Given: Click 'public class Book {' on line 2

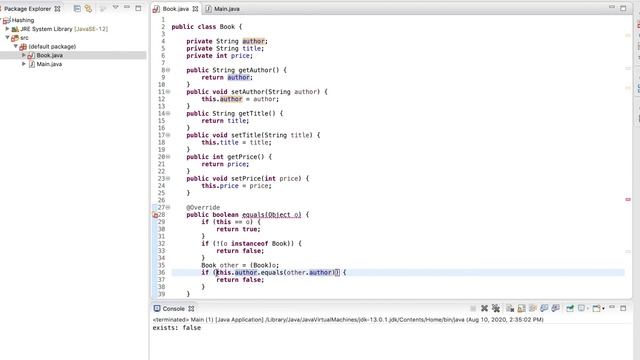Looking at the screenshot, I should [207, 27].
